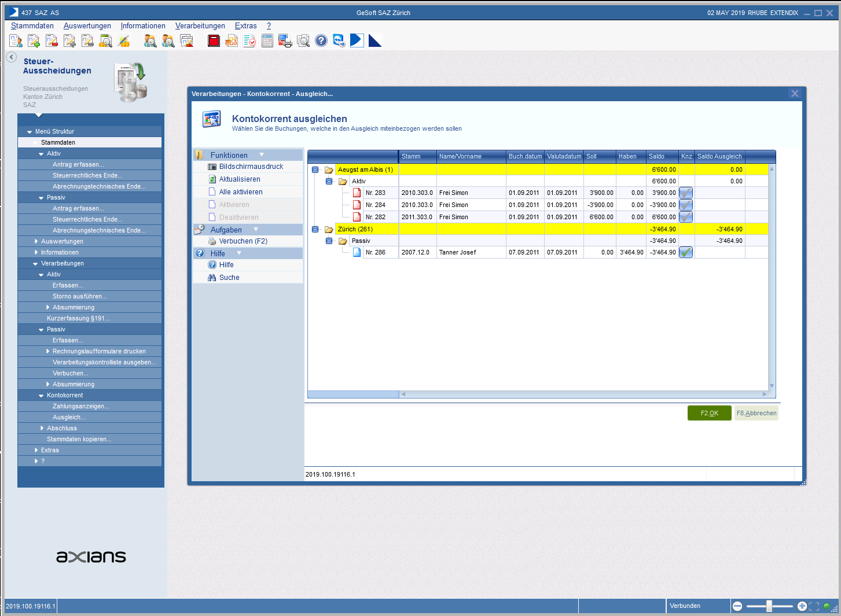The height and width of the screenshot is (616, 841).
Task: Open the Auswertungen menu in menu bar
Action: click(87, 25)
